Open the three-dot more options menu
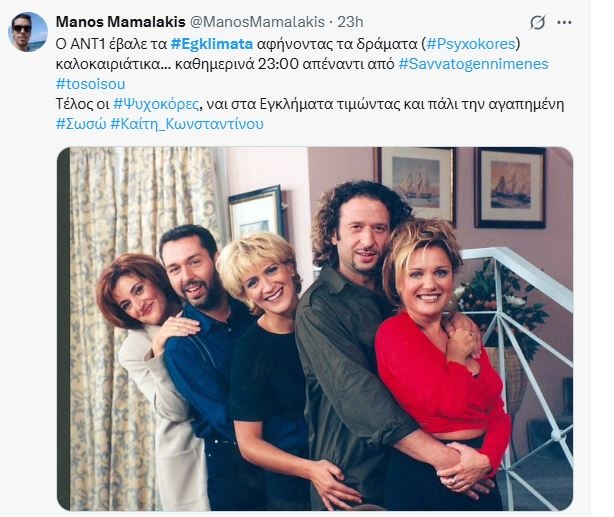Image resolution: width=614 pixels, height=517 pixels. 564,23
